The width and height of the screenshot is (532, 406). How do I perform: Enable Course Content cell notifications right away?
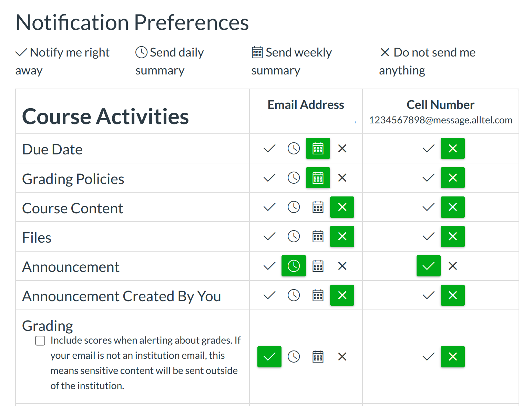pyautogui.click(x=428, y=207)
